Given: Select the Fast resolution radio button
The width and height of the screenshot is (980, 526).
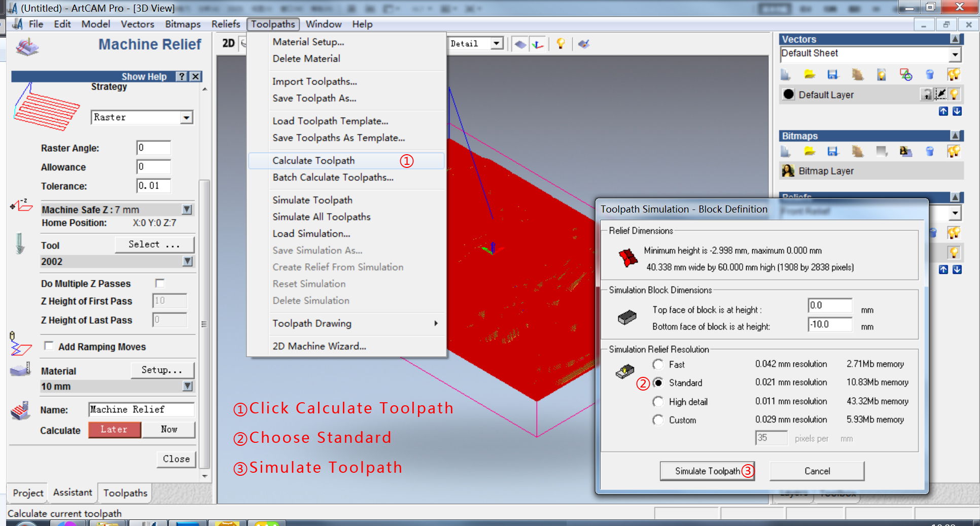Looking at the screenshot, I should (658, 364).
